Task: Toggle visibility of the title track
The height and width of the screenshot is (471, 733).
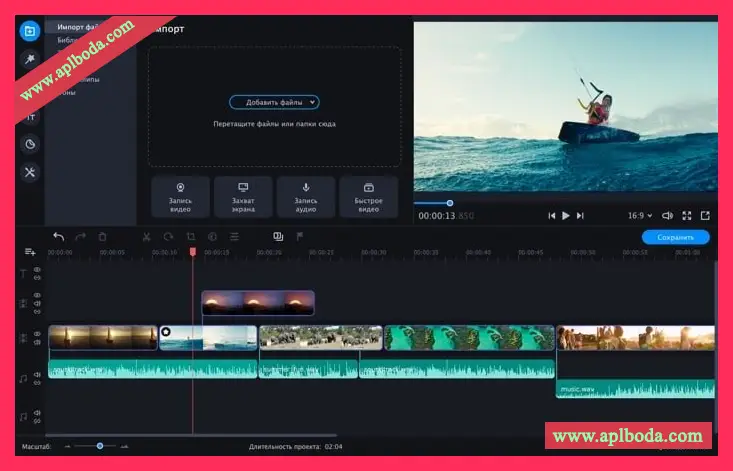Action: coord(37,270)
